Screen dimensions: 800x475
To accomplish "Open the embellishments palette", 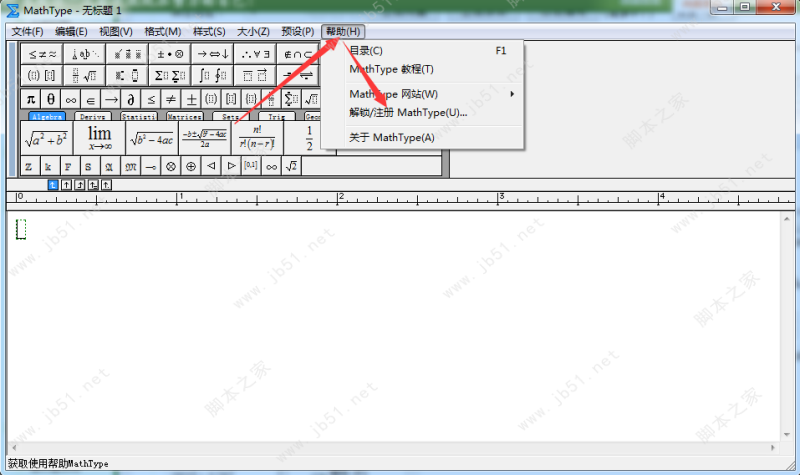I will point(128,54).
